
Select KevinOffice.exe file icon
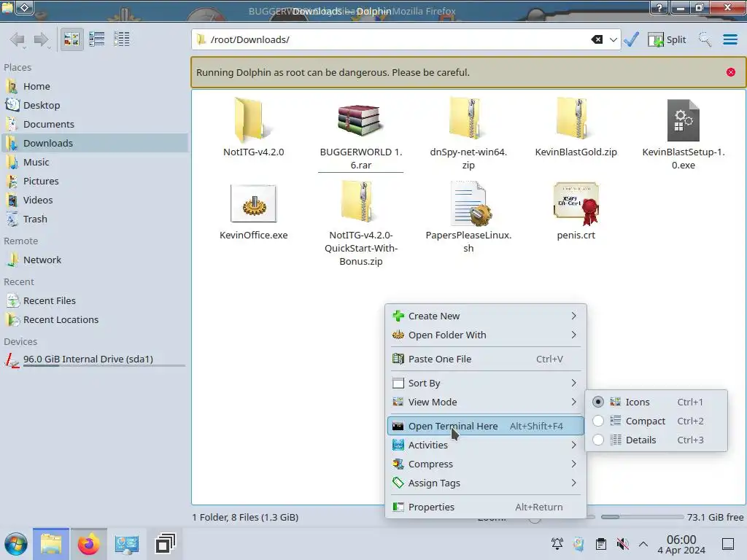point(253,203)
